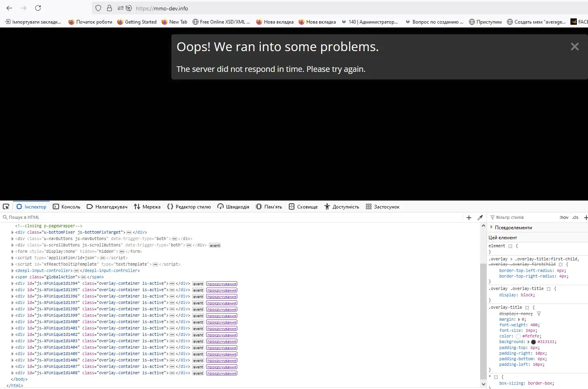Click the site security lock icon
This screenshot has height=389, width=588.
109,8
